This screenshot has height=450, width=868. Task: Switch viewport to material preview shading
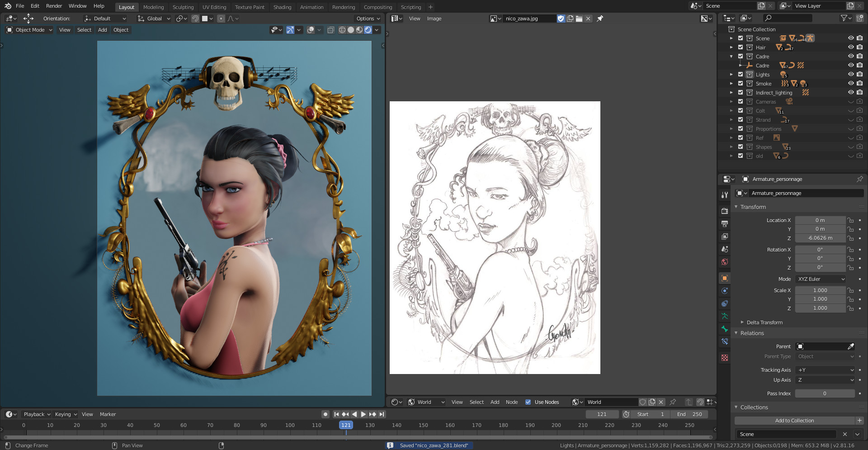point(359,30)
